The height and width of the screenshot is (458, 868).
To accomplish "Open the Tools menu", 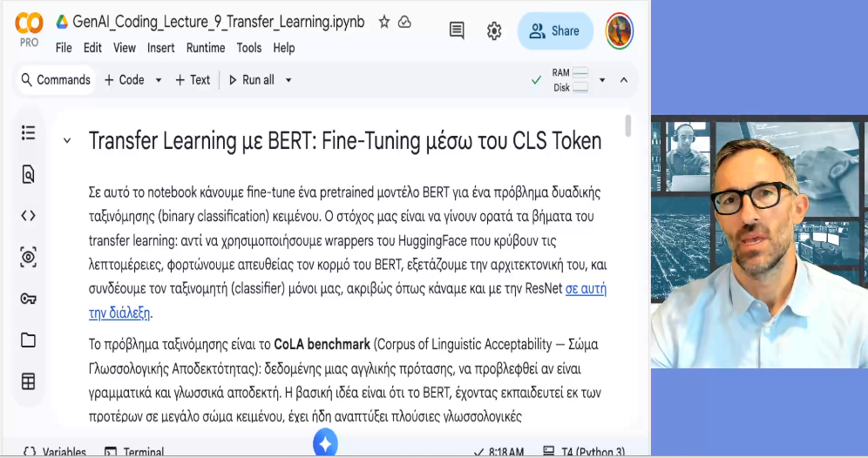I will click(249, 48).
